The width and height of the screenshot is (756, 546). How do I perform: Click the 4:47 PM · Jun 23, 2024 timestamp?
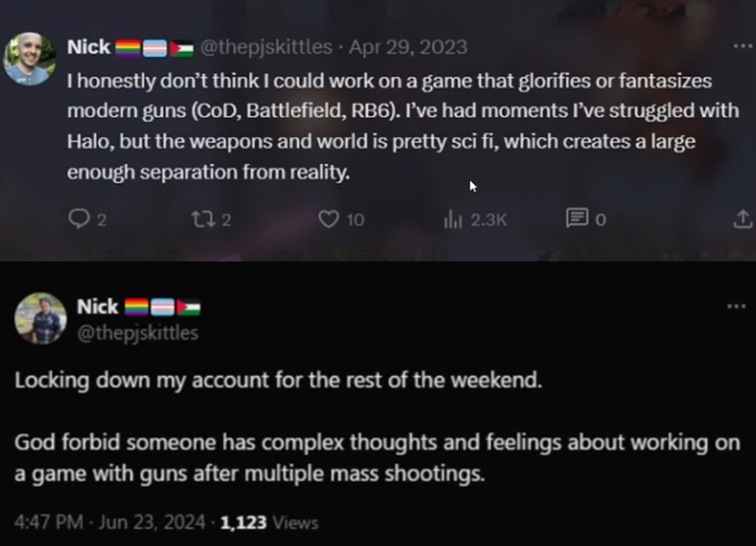pyautogui.click(x=107, y=521)
